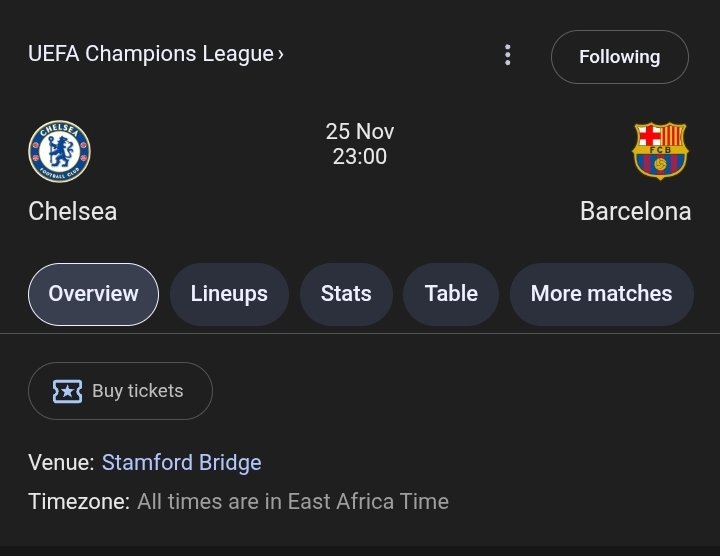Click the Chelsea team name
This screenshot has width=720, height=556.
tap(73, 212)
